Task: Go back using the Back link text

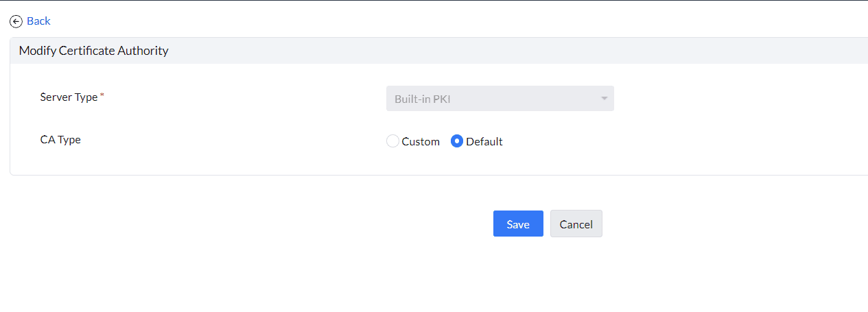Action: pos(38,21)
